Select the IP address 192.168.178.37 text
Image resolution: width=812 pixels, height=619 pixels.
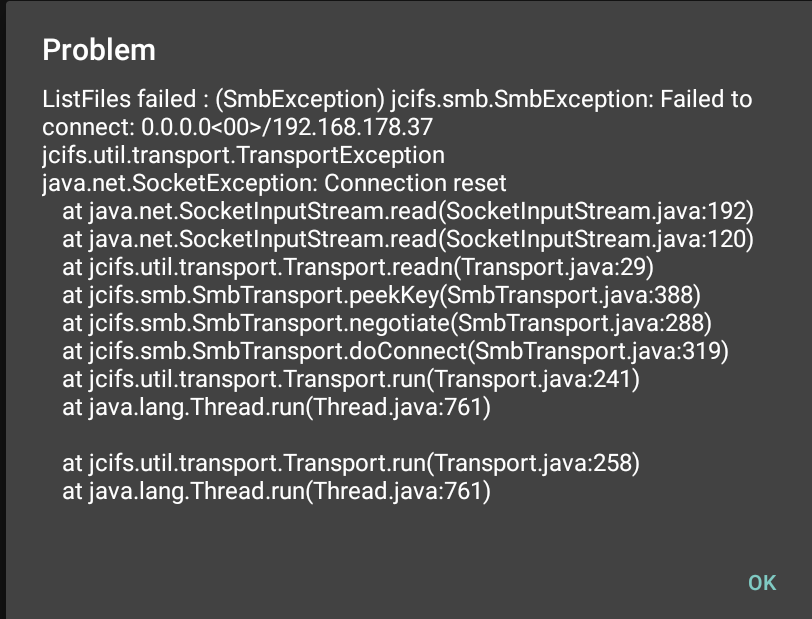point(356,127)
